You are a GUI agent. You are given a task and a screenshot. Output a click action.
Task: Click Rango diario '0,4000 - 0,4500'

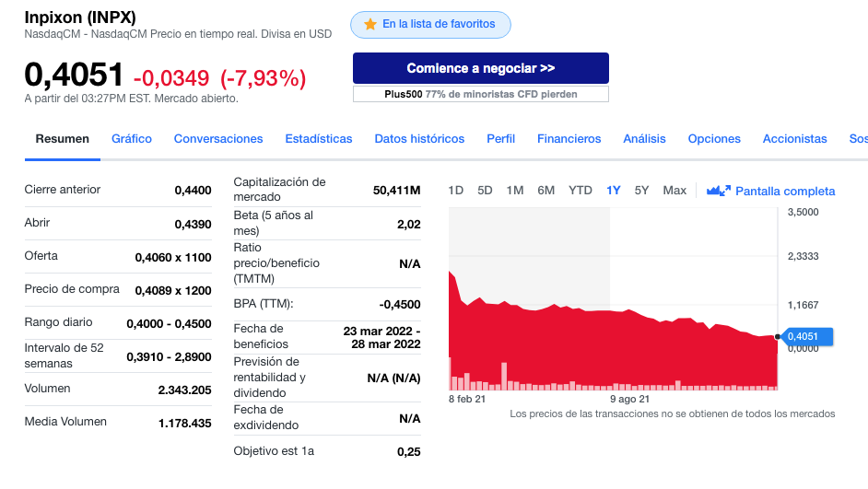(x=169, y=323)
